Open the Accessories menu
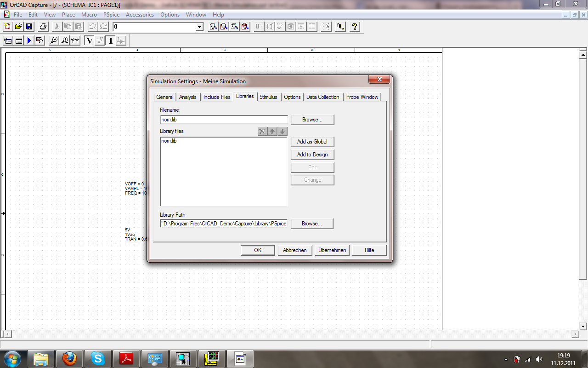 [140, 15]
